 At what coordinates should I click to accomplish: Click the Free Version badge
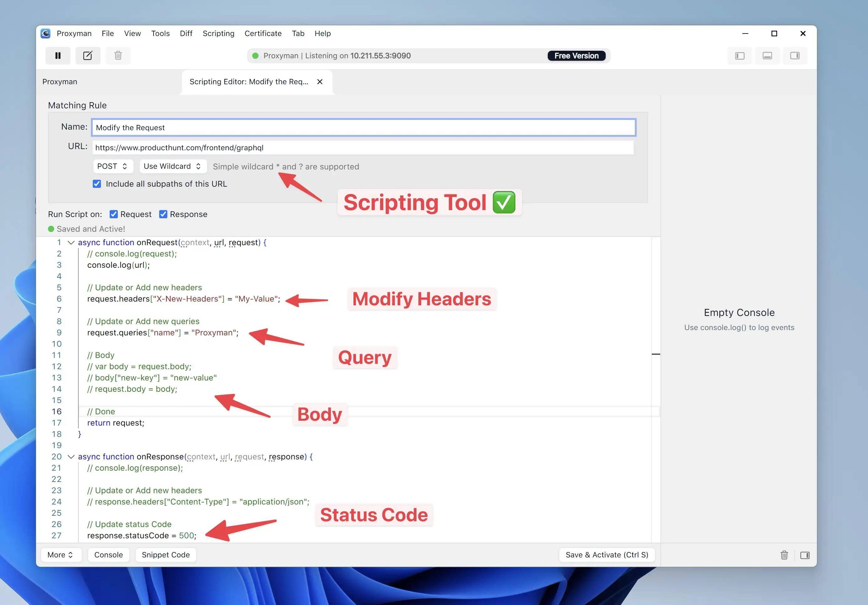[577, 55]
